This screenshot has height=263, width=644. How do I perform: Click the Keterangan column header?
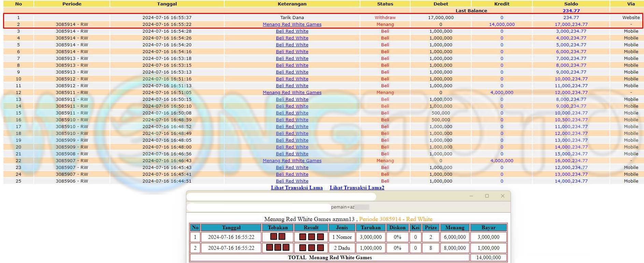click(292, 4)
